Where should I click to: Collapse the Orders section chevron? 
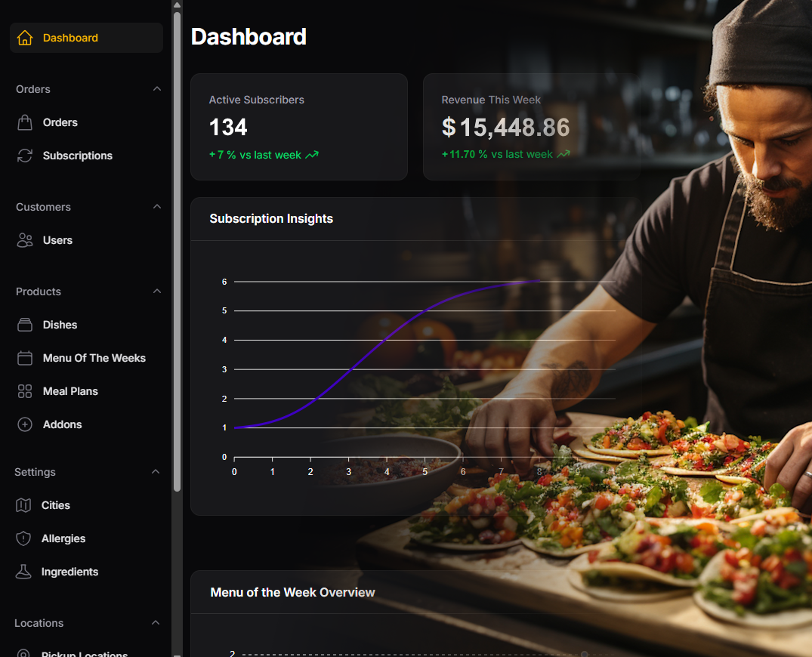157,89
